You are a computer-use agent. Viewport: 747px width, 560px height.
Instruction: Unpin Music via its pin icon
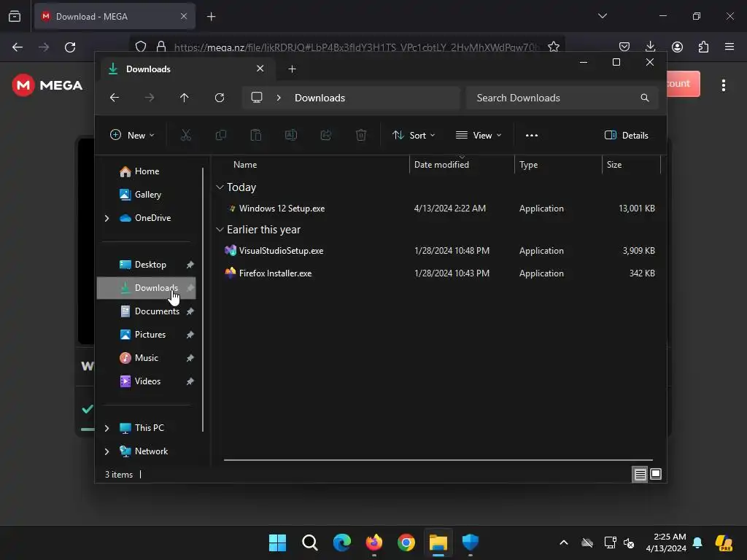click(x=190, y=358)
